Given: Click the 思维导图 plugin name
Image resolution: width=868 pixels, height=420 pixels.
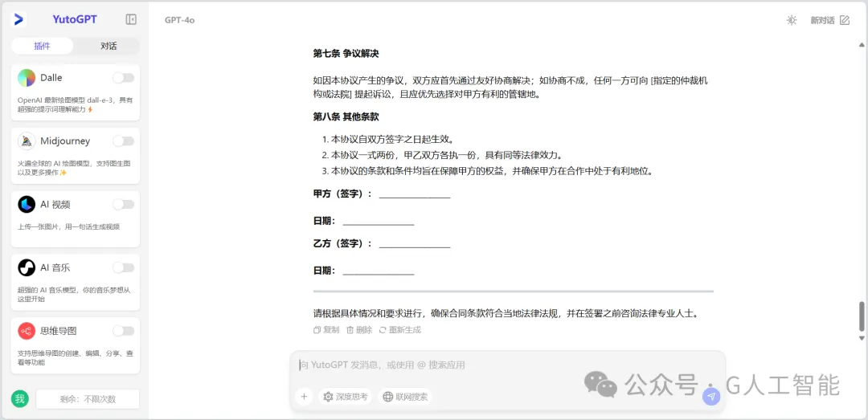Looking at the screenshot, I should [58, 331].
